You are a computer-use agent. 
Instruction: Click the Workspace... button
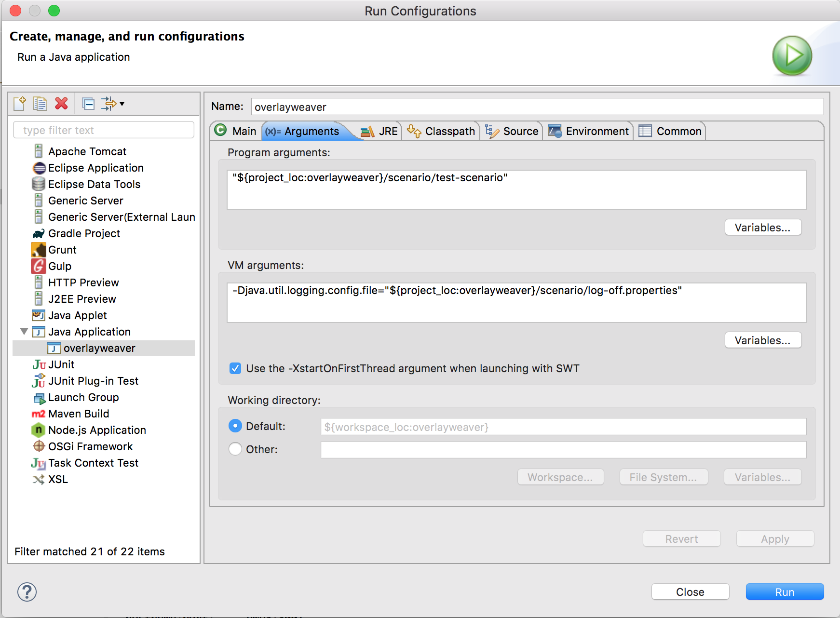pyautogui.click(x=560, y=477)
